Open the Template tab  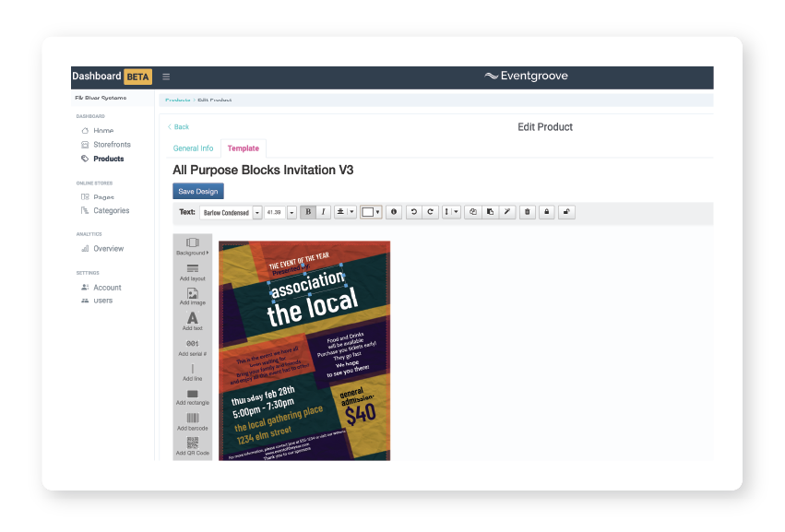(x=243, y=148)
